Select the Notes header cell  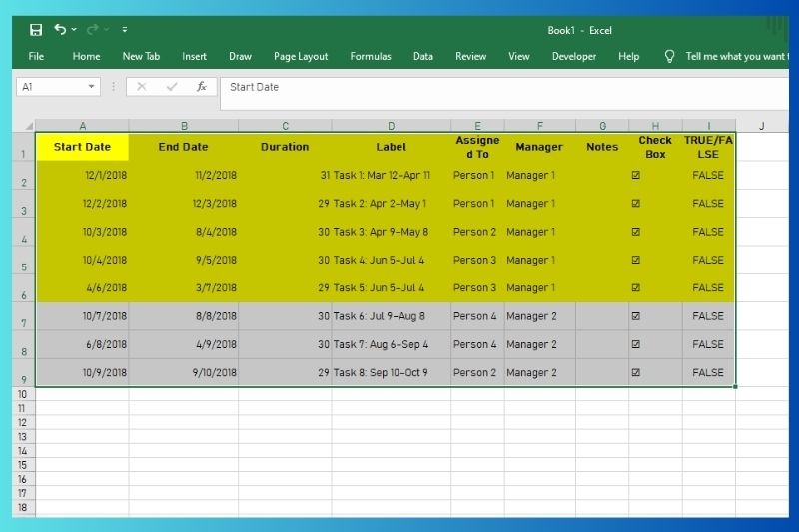tap(602, 147)
